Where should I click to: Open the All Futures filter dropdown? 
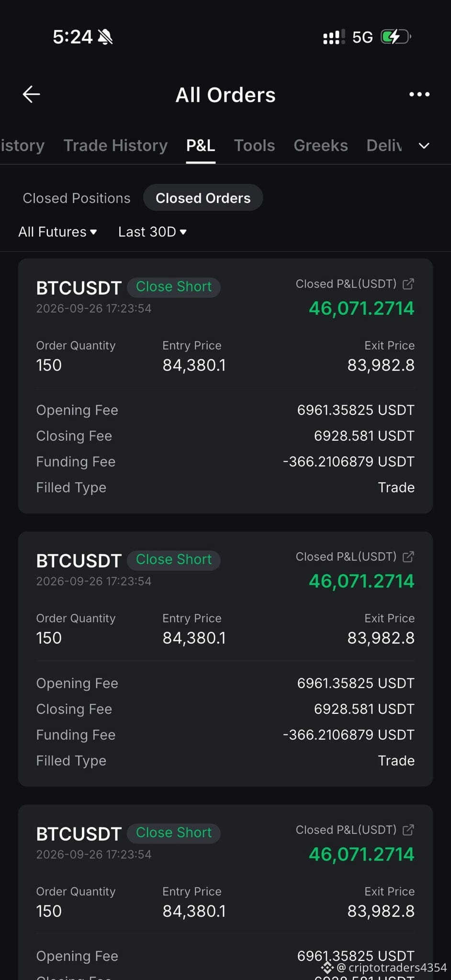click(58, 232)
